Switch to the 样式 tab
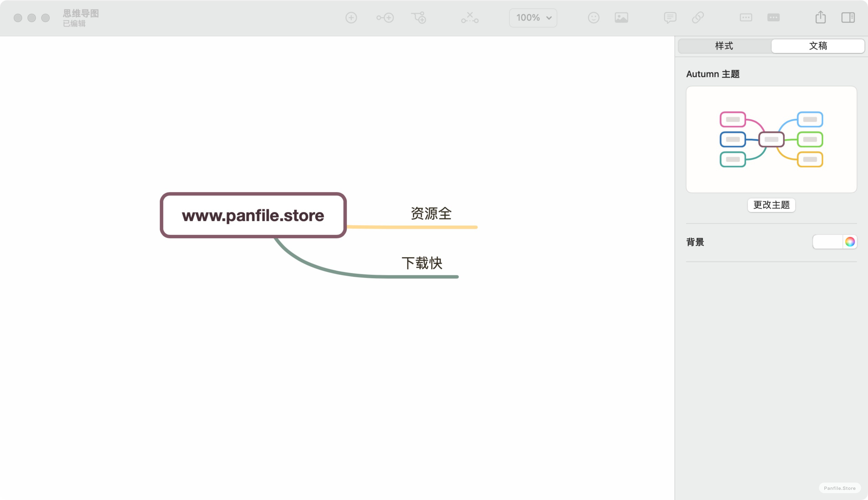This screenshot has width=868, height=500. (724, 46)
